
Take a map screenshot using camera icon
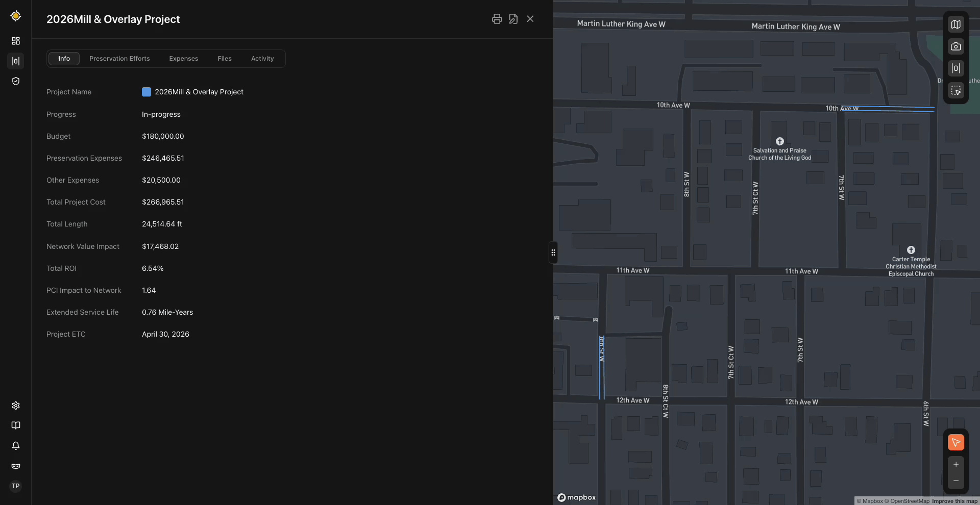[x=956, y=46]
